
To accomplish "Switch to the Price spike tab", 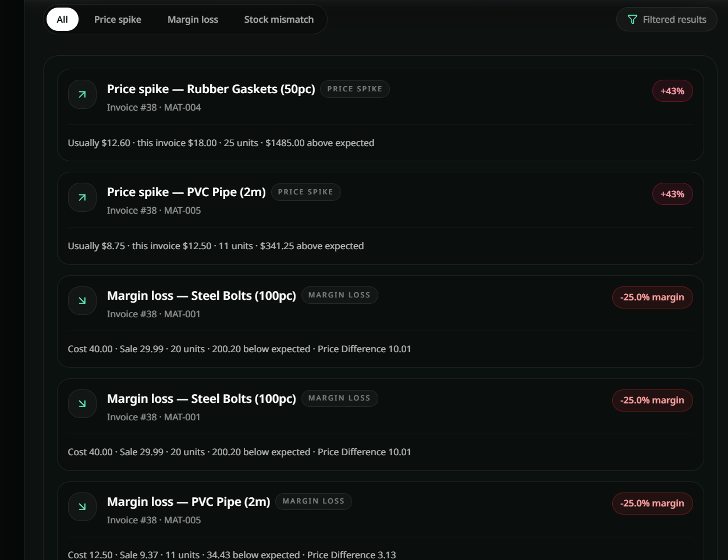I will (x=118, y=19).
